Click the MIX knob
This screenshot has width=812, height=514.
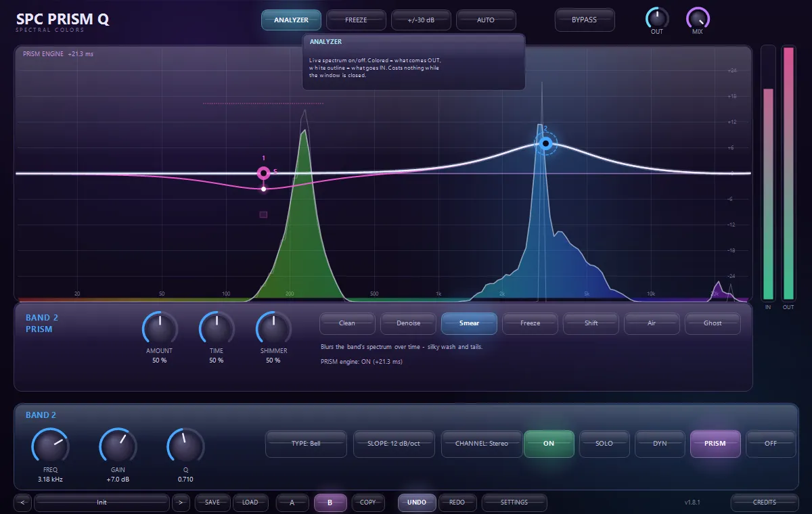coord(698,18)
